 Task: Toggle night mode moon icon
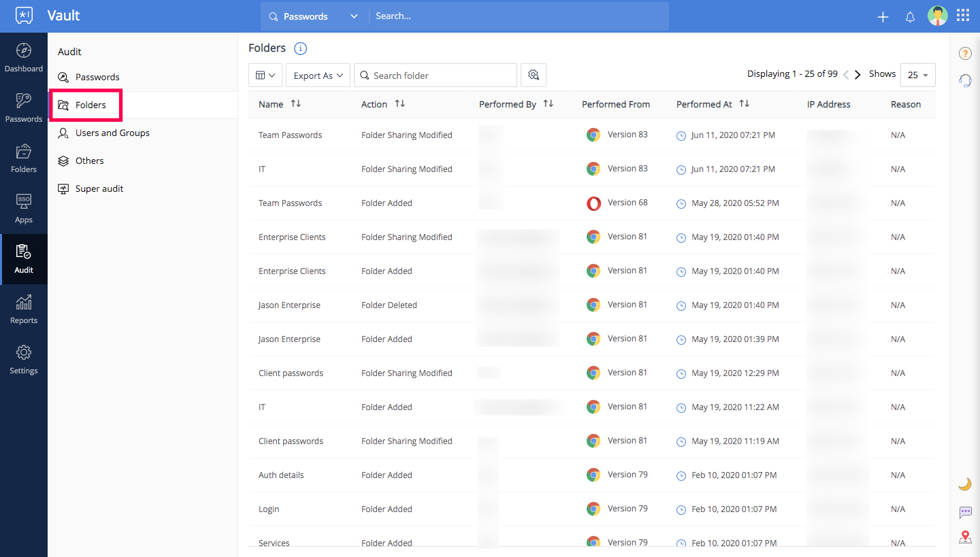(x=965, y=484)
